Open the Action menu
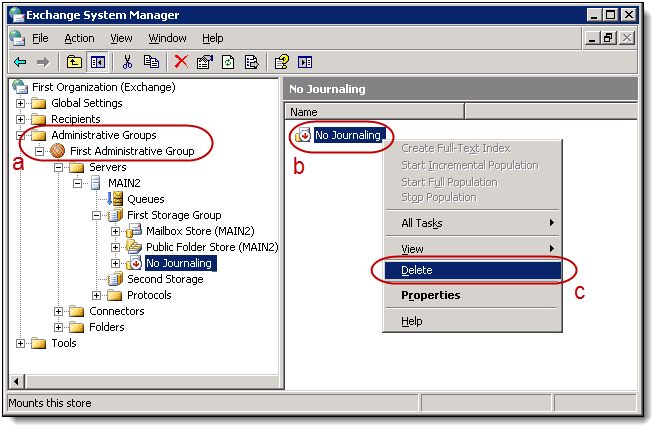 (79, 38)
